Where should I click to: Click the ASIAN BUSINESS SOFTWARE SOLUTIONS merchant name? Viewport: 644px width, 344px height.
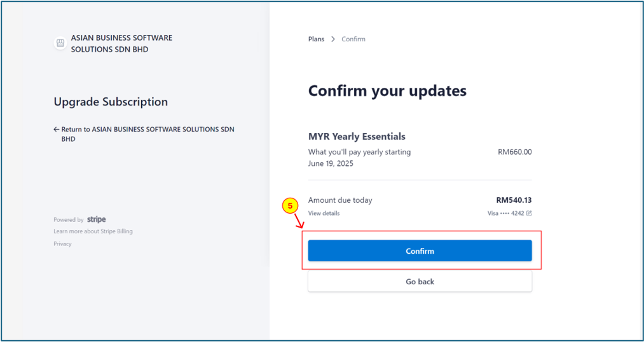121,44
